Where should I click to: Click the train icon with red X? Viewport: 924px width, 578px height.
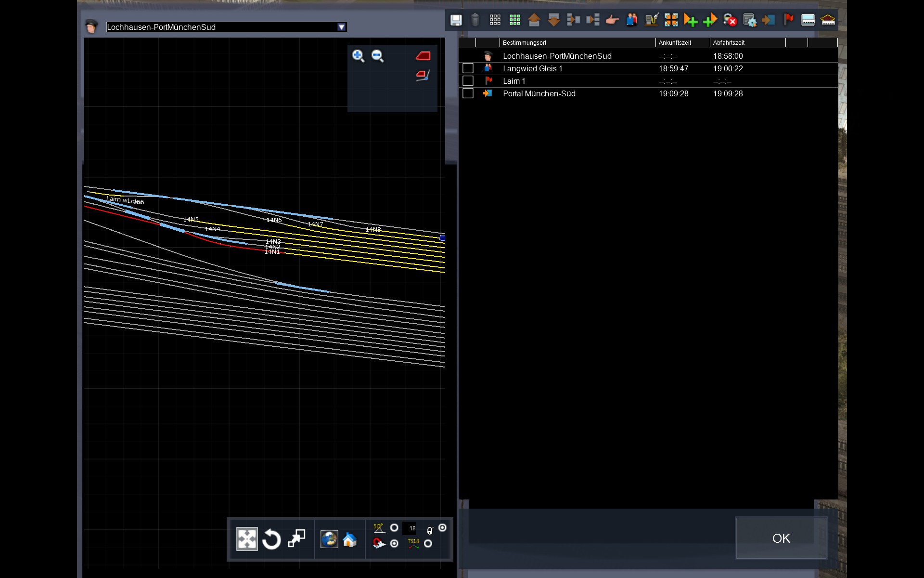click(730, 20)
